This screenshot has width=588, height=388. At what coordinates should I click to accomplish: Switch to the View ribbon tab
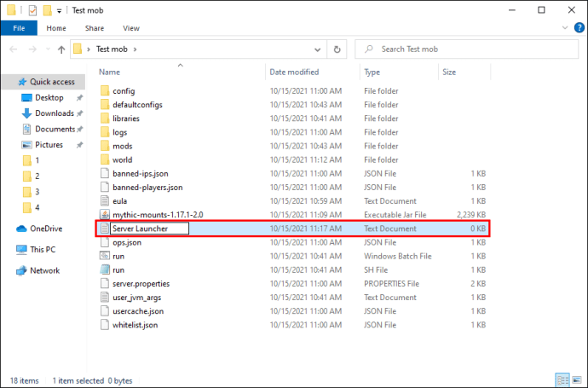click(x=131, y=28)
